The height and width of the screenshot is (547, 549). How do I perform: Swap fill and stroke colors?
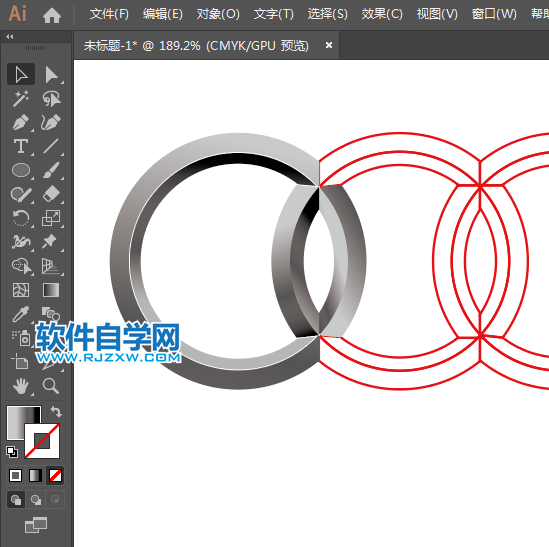point(56,411)
